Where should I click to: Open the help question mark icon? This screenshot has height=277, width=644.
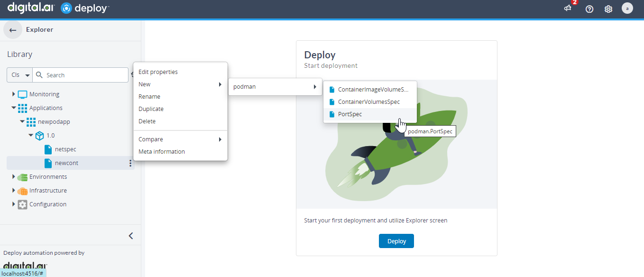point(589,9)
